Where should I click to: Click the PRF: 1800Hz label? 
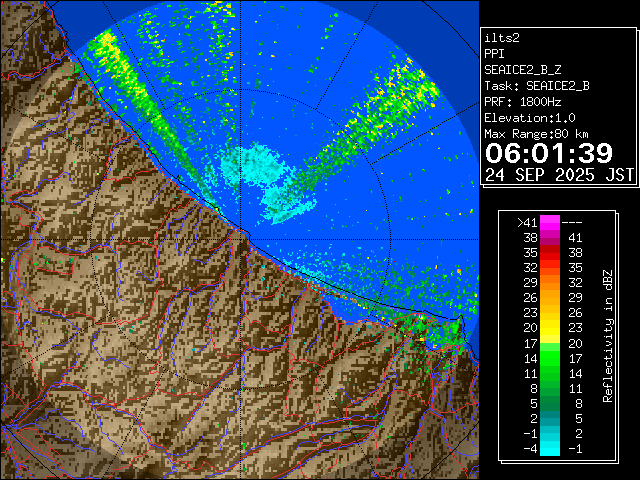click(522, 102)
